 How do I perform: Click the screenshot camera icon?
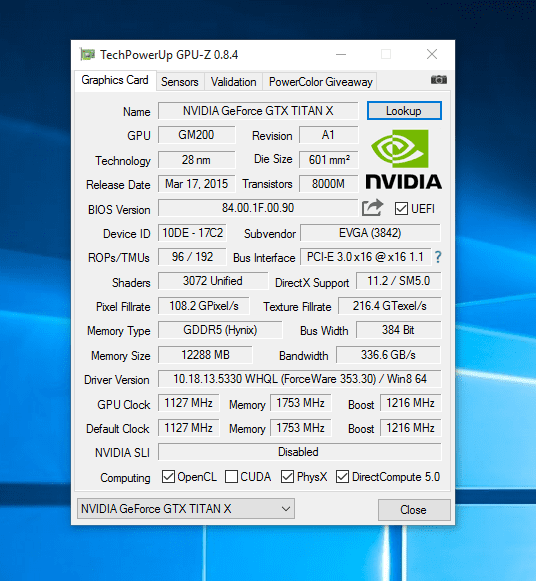tap(439, 80)
